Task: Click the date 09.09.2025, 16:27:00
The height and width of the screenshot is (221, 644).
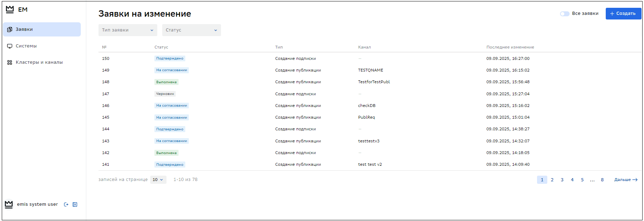Action: [x=508, y=58]
